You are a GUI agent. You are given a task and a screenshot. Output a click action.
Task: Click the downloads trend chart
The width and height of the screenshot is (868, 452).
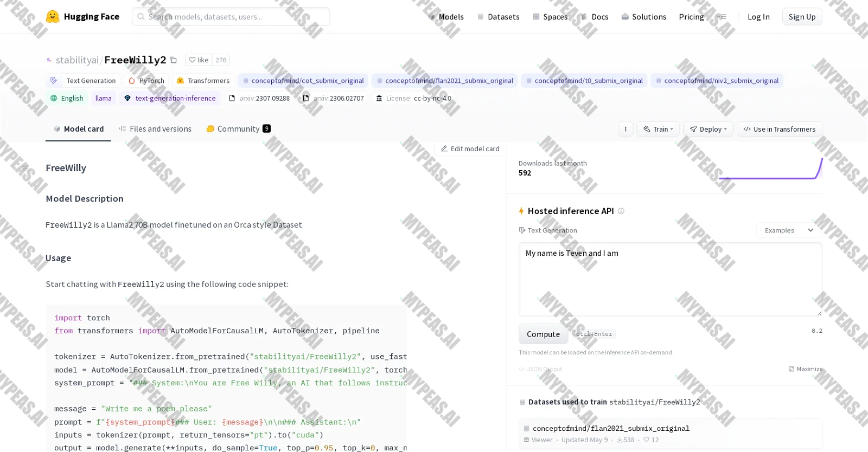(x=771, y=169)
